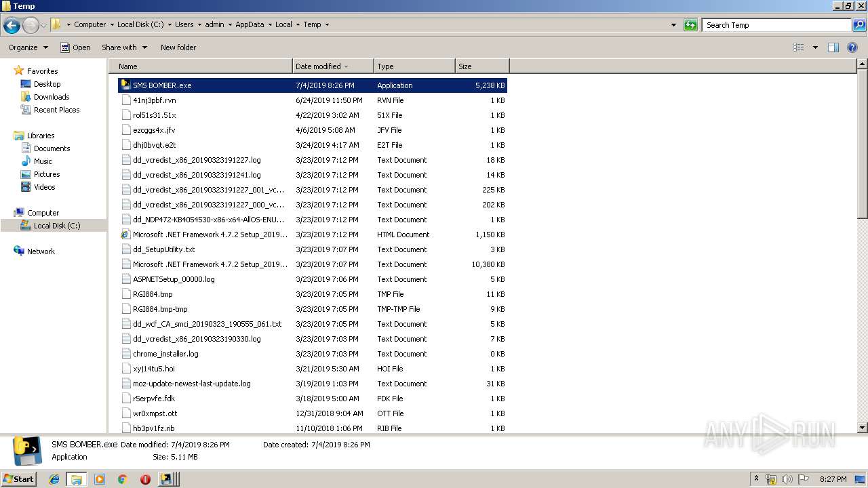Image resolution: width=868 pixels, height=488 pixels.
Task: Click the volume speaker tray icon
Action: 787,479
